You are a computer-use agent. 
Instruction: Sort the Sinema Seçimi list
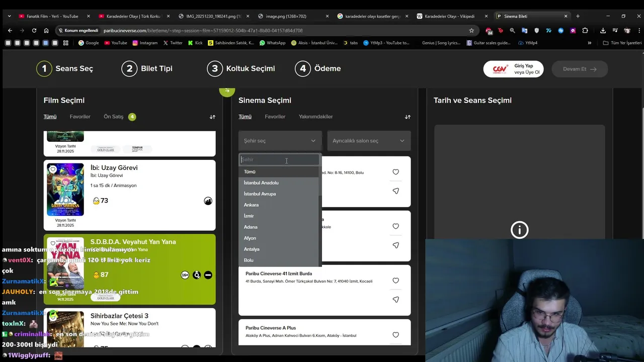click(x=408, y=117)
